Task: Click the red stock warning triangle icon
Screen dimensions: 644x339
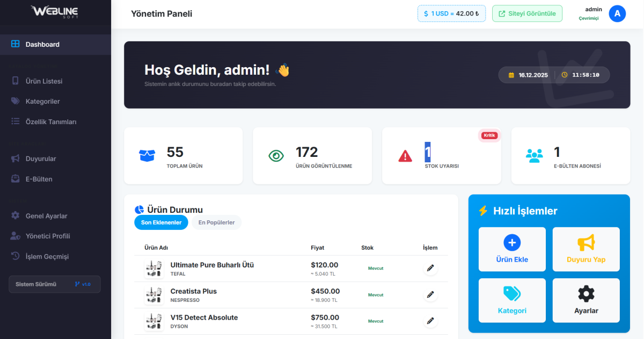Action: coord(405,156)
